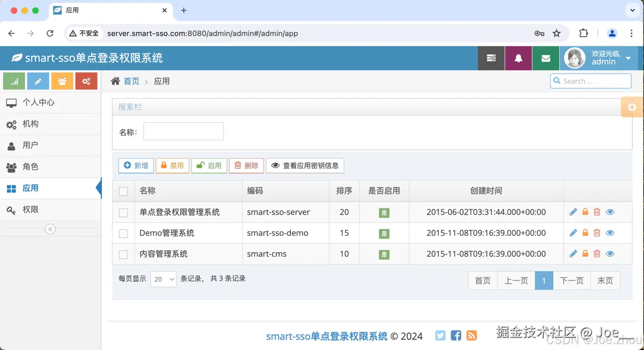Open 用户 in sidebar menu
The height and width of the screenshot is (350, 644).
tap(50, 145)
